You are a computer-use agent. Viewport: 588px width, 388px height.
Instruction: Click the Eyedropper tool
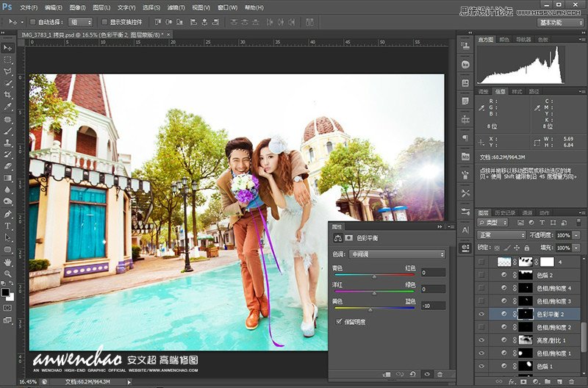(8, 107)
